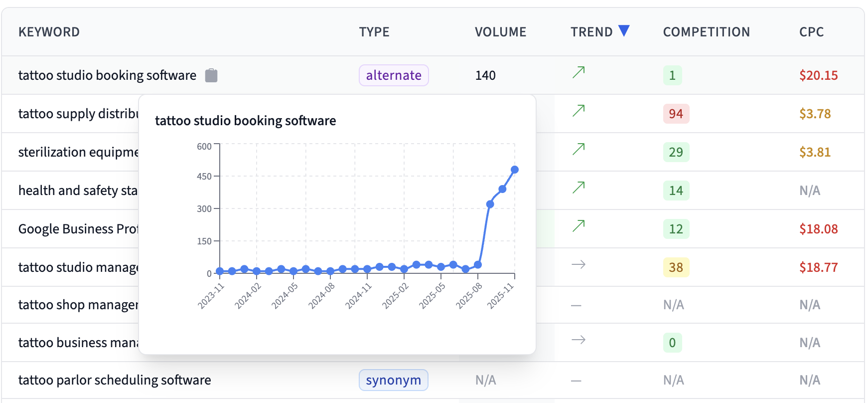Click the trend arrow beside competition 14
The width and height of the screenshot is (868, 403).
[x=579, y=188]
